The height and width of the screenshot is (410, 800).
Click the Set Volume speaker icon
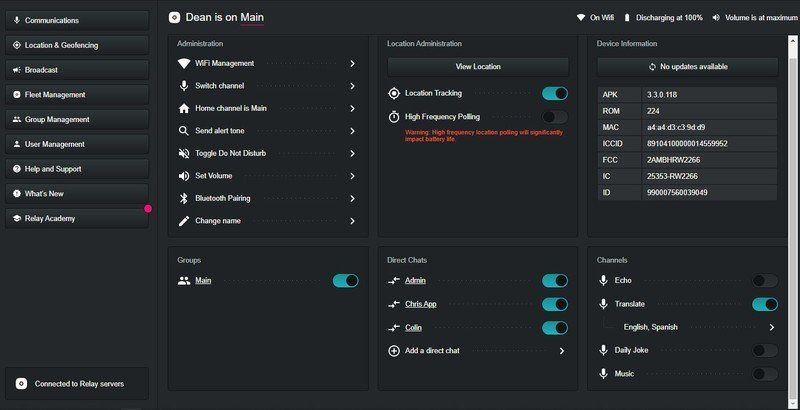[x=184, y=176]
